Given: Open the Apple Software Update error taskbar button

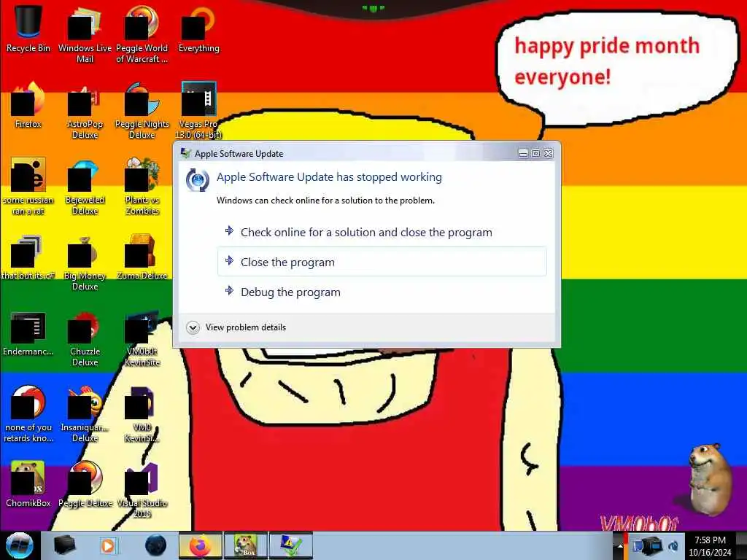Looking at the screenshot, I should pos(290,545).
